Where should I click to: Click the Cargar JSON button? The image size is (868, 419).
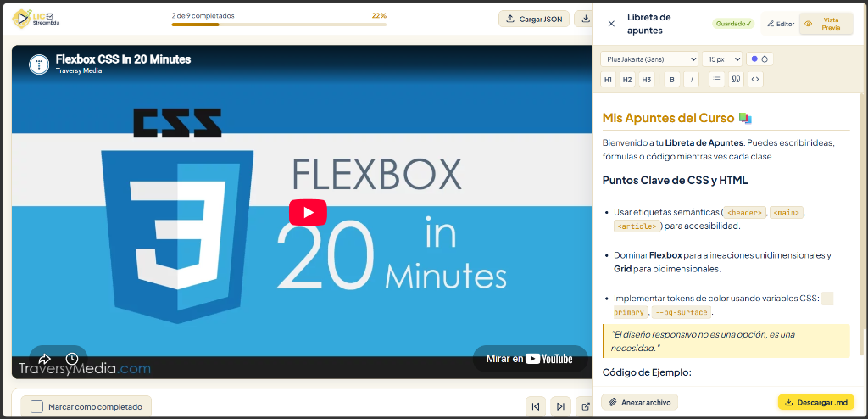(534, 19)
